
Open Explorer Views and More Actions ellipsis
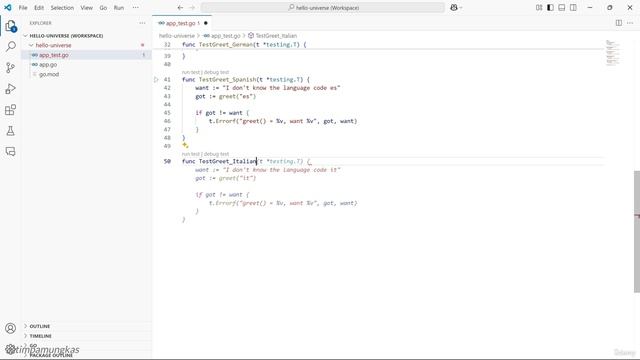tap(142, 23)
